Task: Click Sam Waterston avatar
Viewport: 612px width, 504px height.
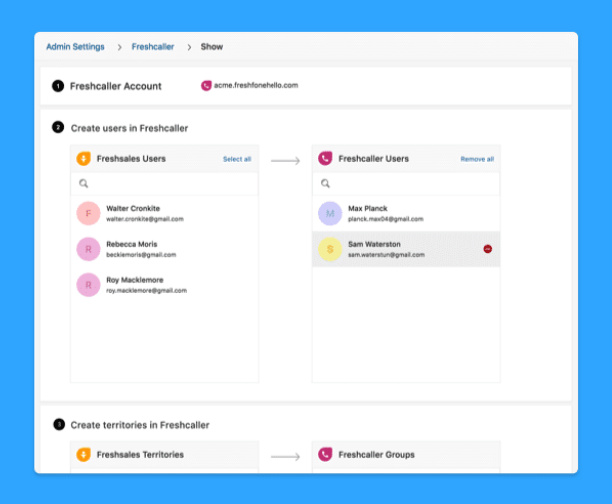Action: point(330,249)
